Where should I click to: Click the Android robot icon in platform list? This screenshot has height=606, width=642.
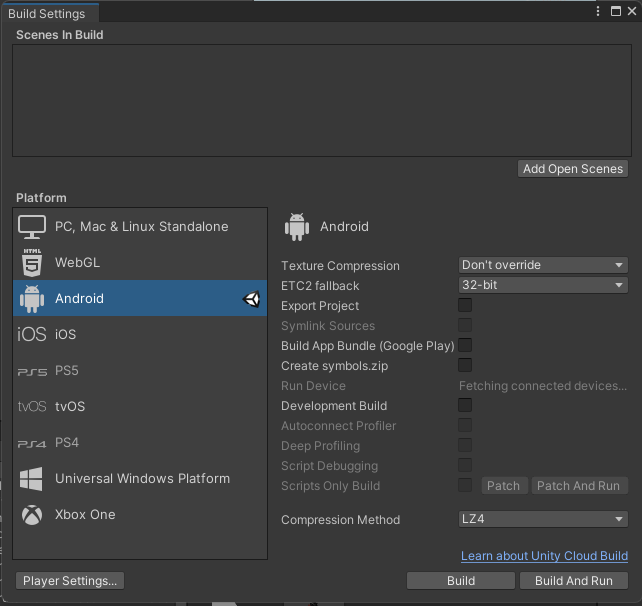click(x=32, y=298)
